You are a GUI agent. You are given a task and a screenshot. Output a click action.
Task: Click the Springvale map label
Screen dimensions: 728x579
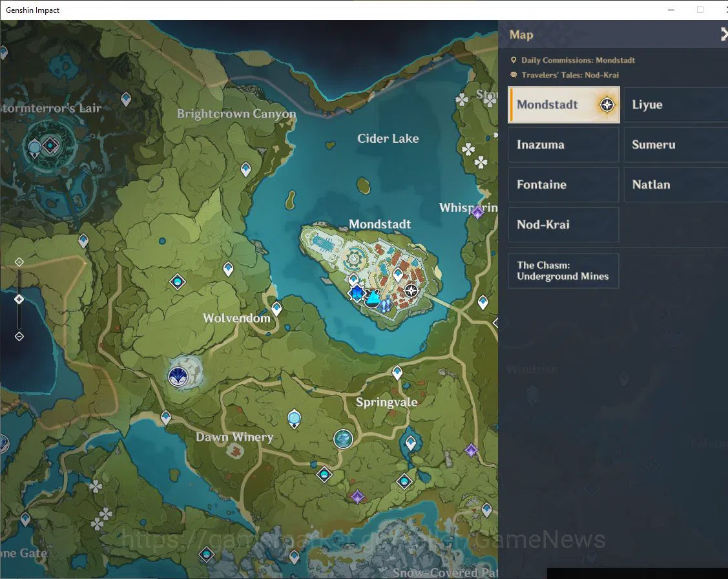click(x=387, y=402)
